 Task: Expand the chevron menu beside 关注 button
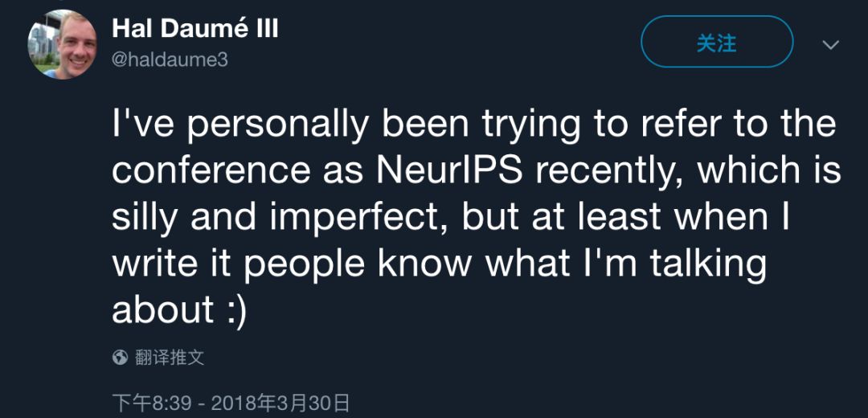click(830, 44)
